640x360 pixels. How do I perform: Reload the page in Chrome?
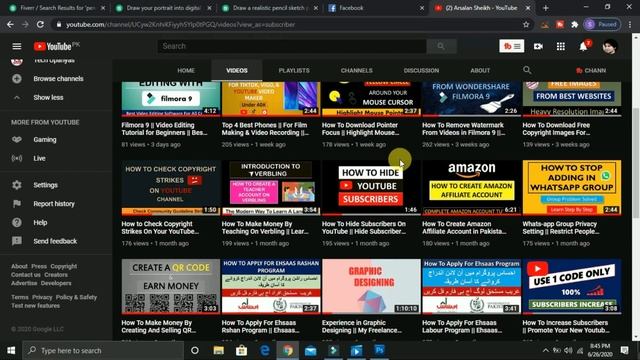point(40,24)
